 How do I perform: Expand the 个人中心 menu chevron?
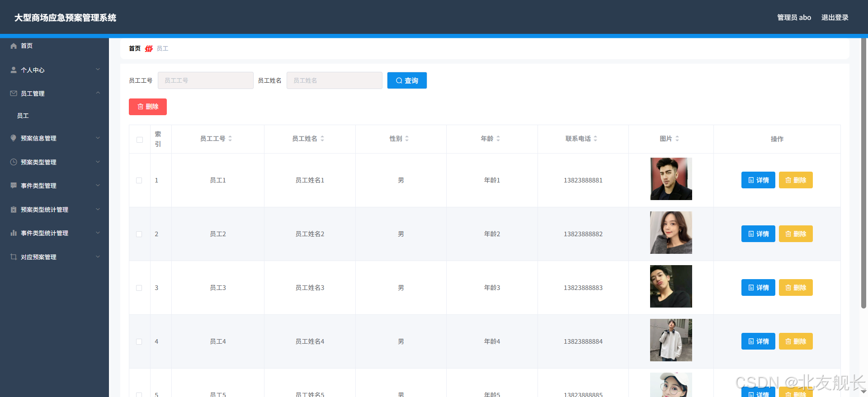pyautogui.click(x=98, y=70)
